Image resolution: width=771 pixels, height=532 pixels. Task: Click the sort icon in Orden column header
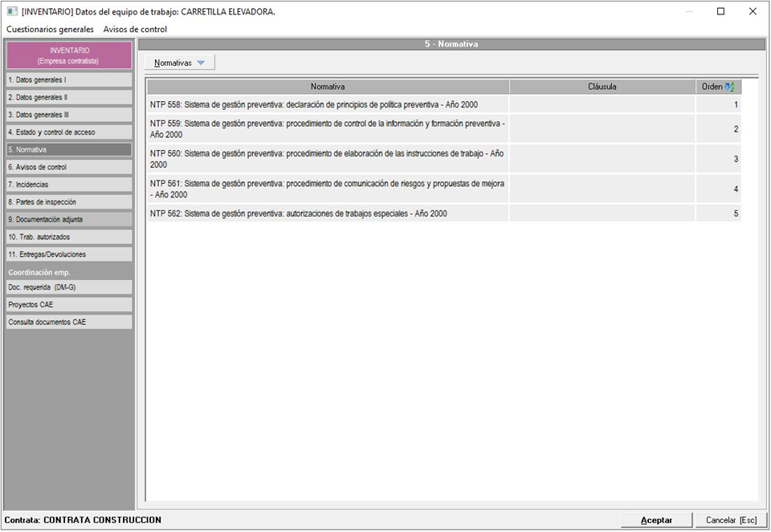[729, 87]
